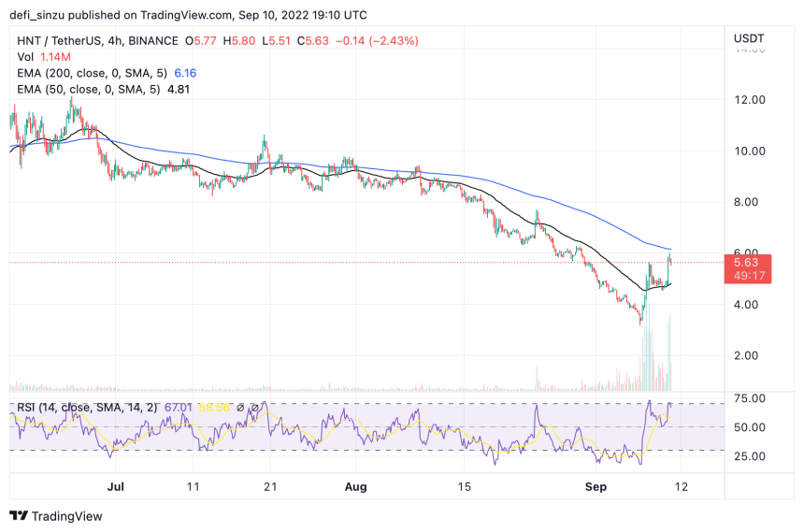This screenshot has width=804, height=532.
Task: Click the RSI 75.00 scale label
Action: (751, 398)
